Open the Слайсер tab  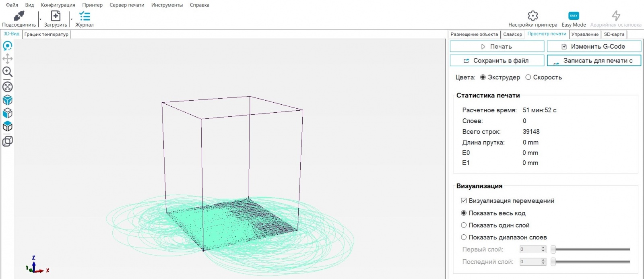pyautogui.click(x=512, y=34)
